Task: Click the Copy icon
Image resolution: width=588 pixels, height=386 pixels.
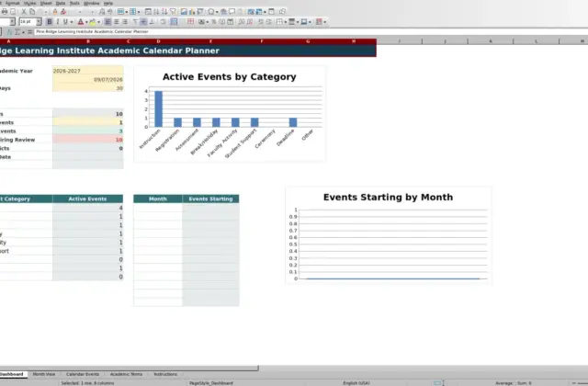Action: pos(32,12)
